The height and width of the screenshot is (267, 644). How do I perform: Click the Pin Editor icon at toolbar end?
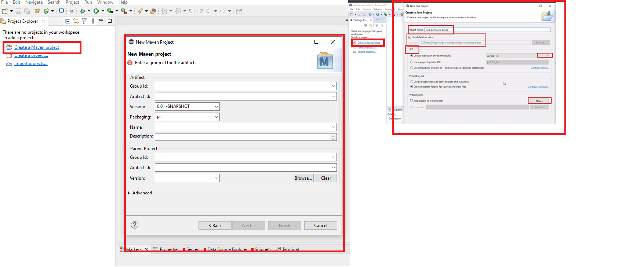tap(239, 11)
